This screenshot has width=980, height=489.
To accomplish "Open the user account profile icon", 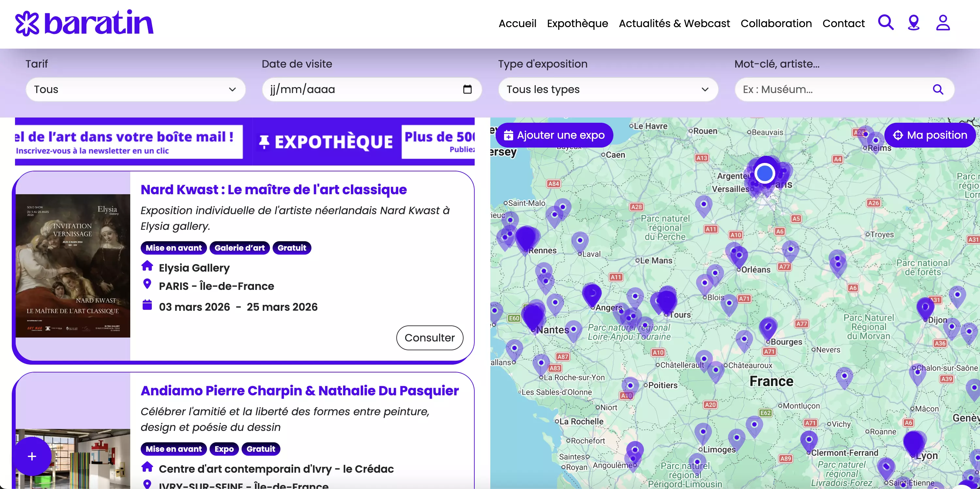I will 943,23.
